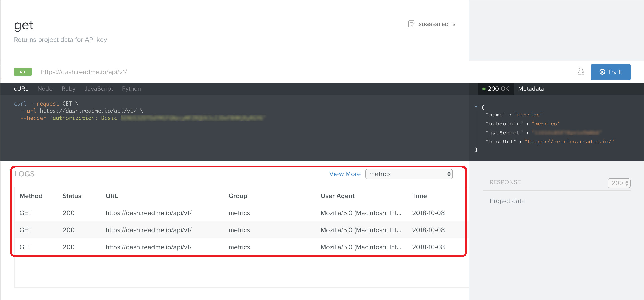Open the response code 200 dropdown
The image size is (644, 300).
click(619, 183)
